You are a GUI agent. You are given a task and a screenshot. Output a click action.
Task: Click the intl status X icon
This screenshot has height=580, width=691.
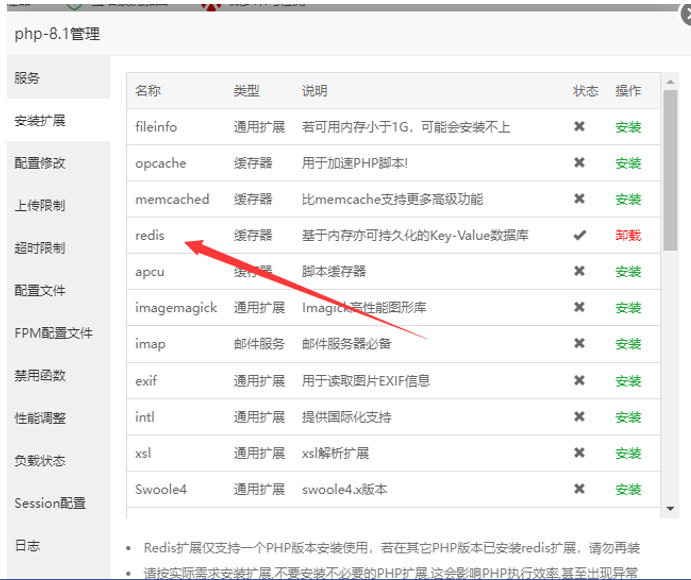coord(579,416)
